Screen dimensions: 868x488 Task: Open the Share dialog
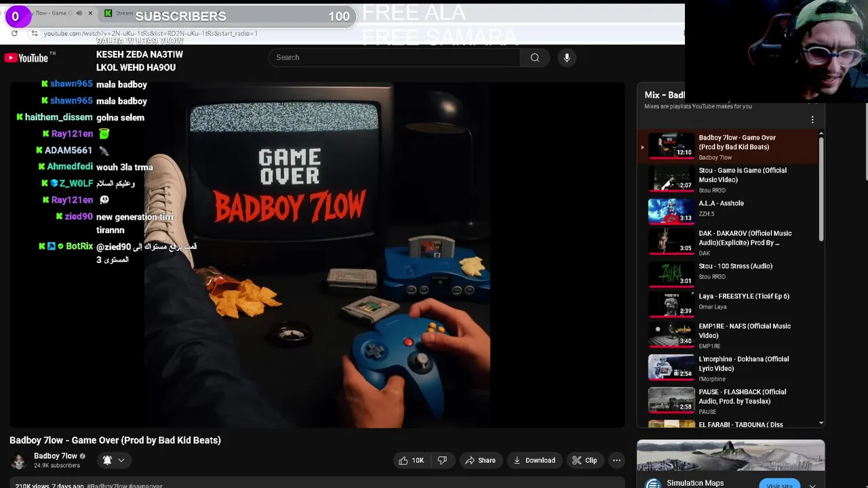[480, 460]
